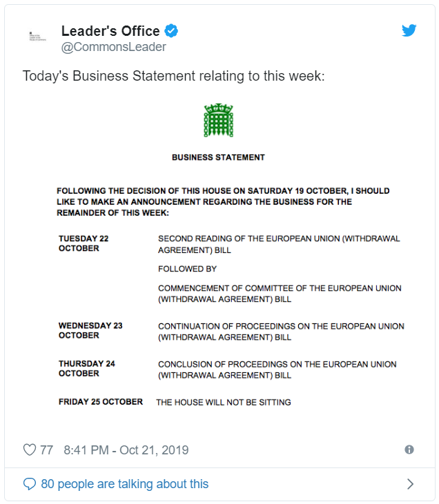Click the tweet text about Today's Business Statement
The width and height of the screenshot is (439, 504).
click(x=173, y=76)
